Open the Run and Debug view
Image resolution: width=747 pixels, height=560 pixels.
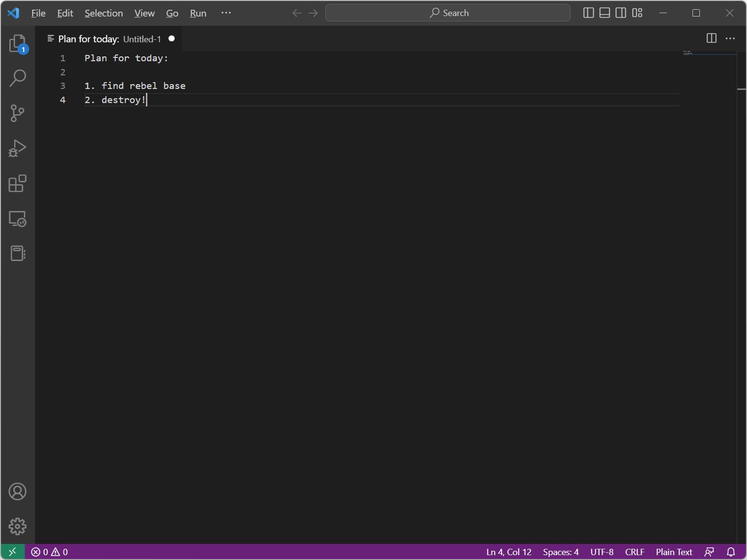pyautogui.click(x=18, y=148)
